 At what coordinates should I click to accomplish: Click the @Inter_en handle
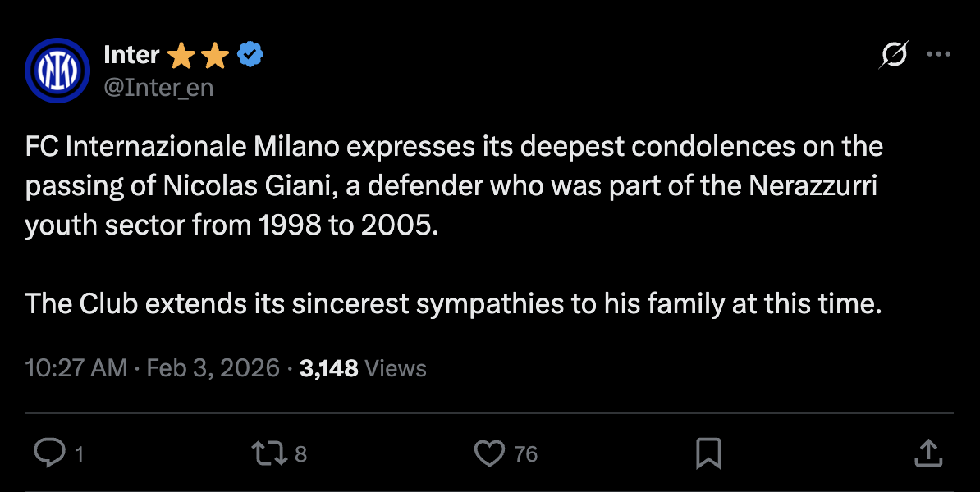point(158,87)
